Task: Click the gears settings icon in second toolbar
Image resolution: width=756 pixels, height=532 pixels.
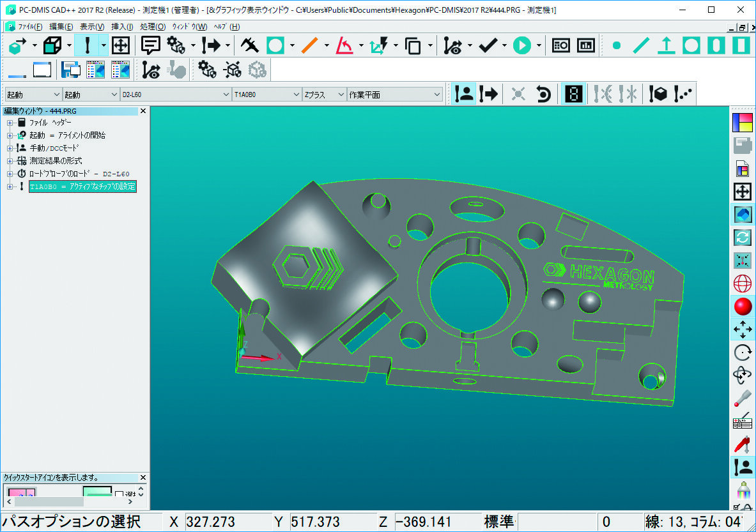Action: pyautogui.click(x=207, y=70)
